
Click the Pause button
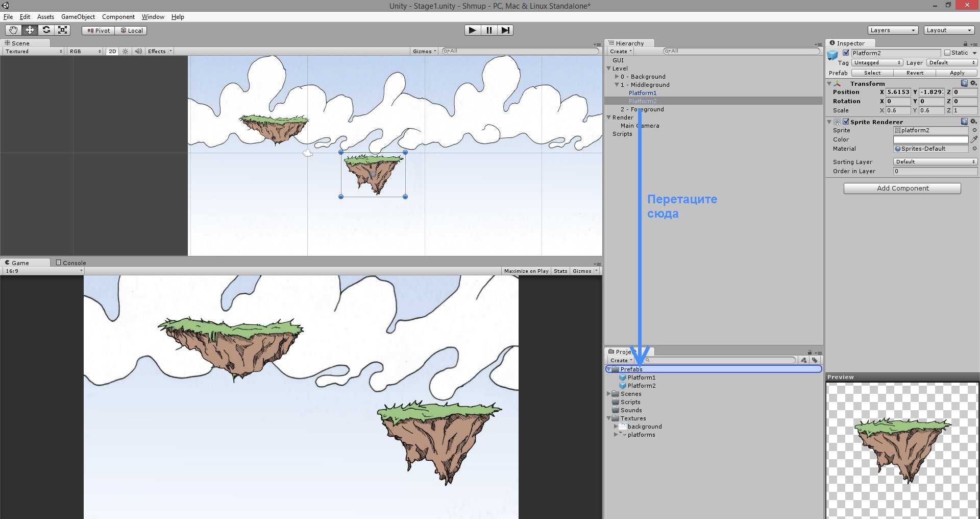point(489,30)
